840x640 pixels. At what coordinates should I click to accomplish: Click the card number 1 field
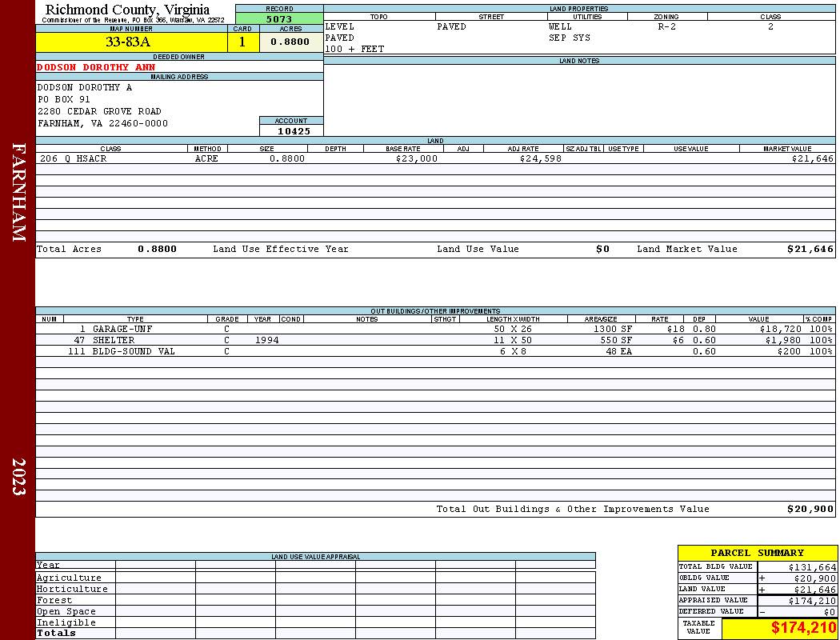point(242,42)
